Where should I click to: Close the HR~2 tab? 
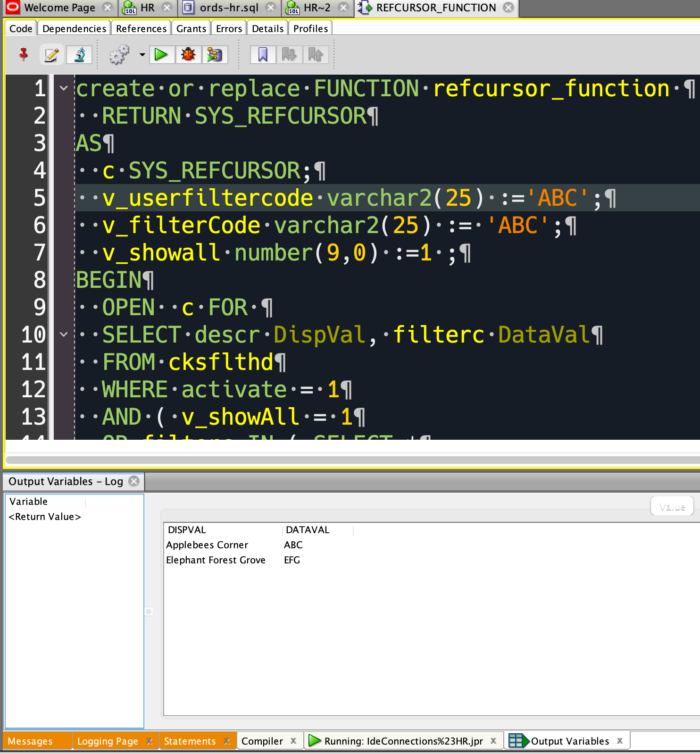344,8
